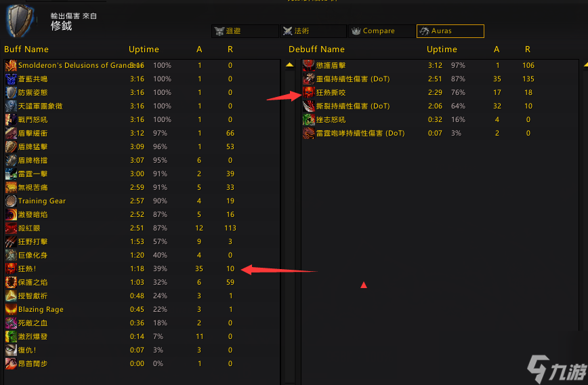Click the 激發暗焰 buff icon
588x385 pixels.
11,215
